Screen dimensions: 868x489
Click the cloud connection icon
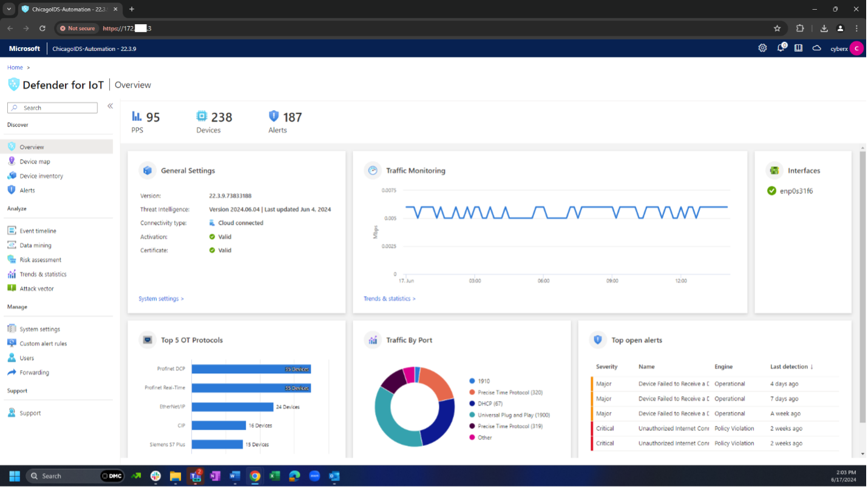[817, 49]
